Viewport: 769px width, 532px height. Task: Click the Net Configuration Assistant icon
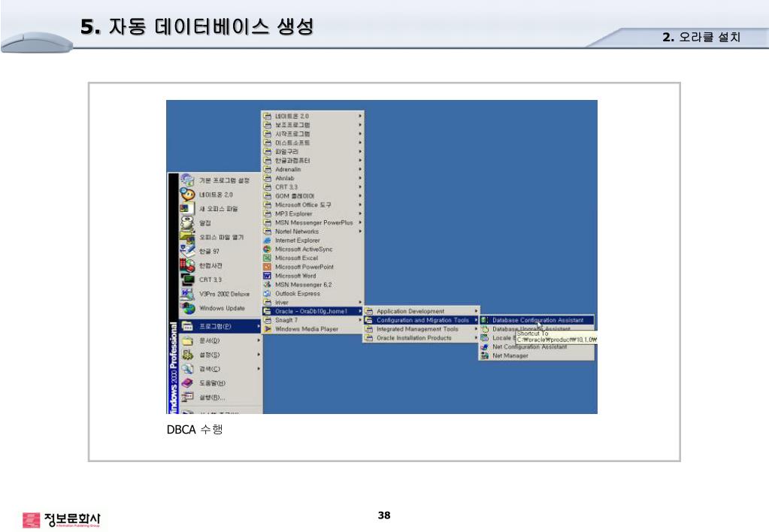(485, 346)
